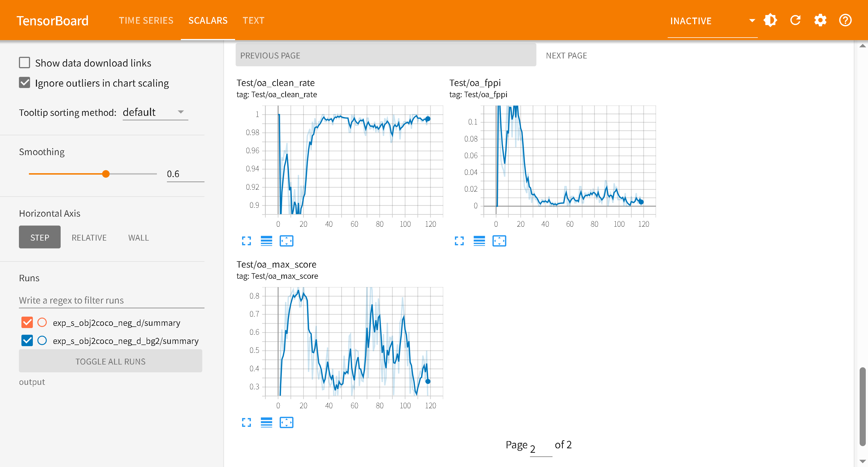Open the Tooltip sorting method dropdown

(x=155, y=112)
